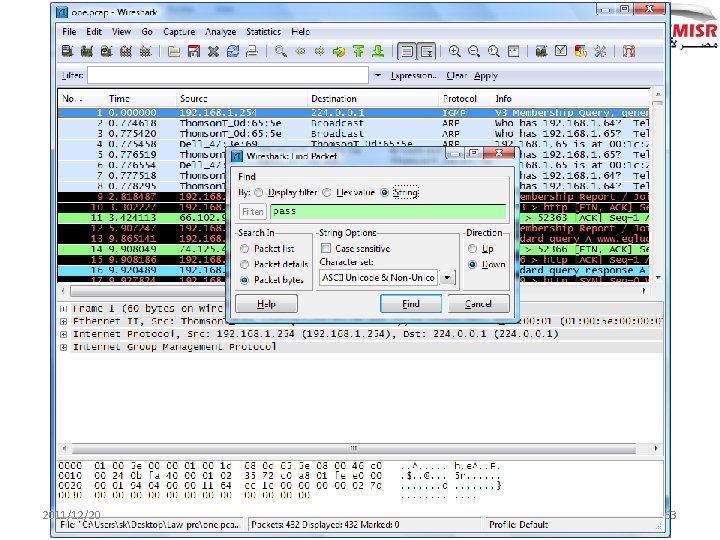Click the List capture interfaces icon
The image size is (720, 540).
67,51
